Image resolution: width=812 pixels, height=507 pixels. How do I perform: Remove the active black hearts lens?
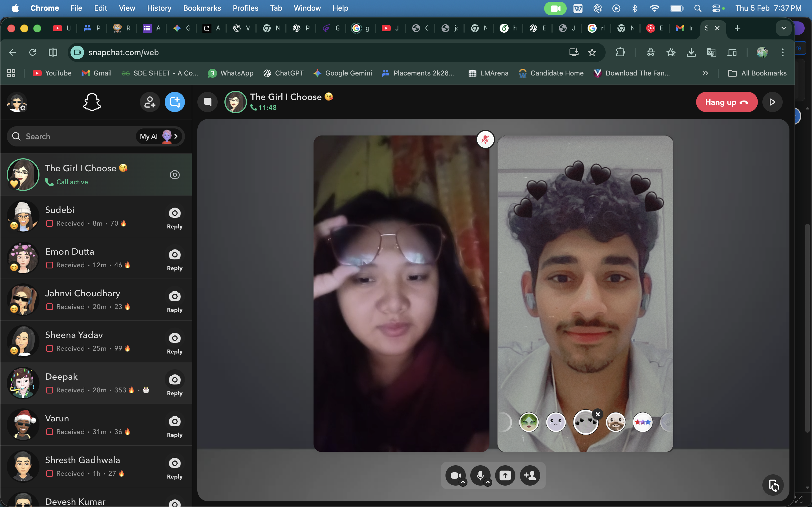(598, 414)
